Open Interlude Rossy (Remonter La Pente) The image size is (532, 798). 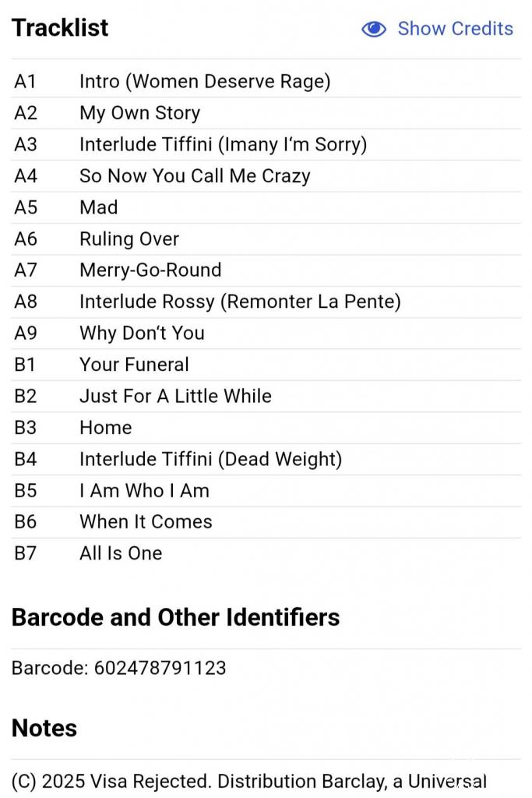[x=240, y=302]
